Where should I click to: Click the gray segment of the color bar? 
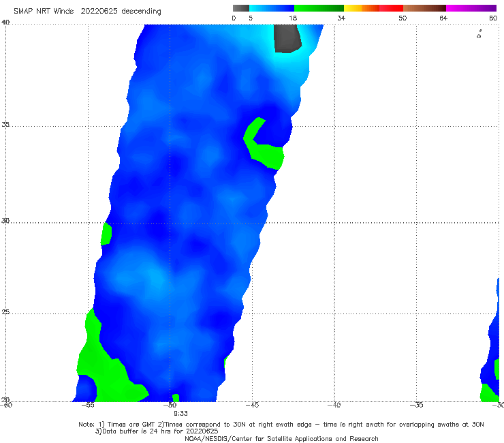[x=240, y=8]
